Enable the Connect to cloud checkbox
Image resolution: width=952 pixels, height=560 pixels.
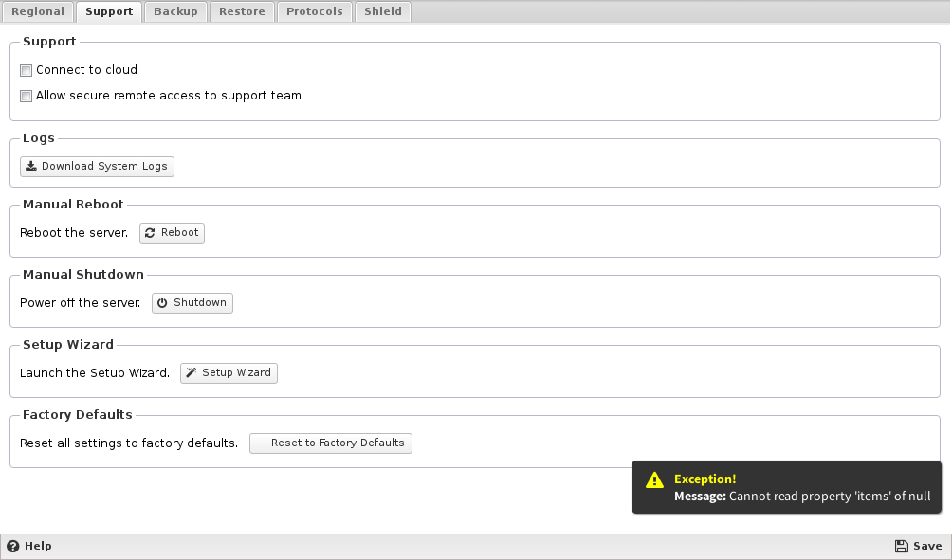click(27, 70)
